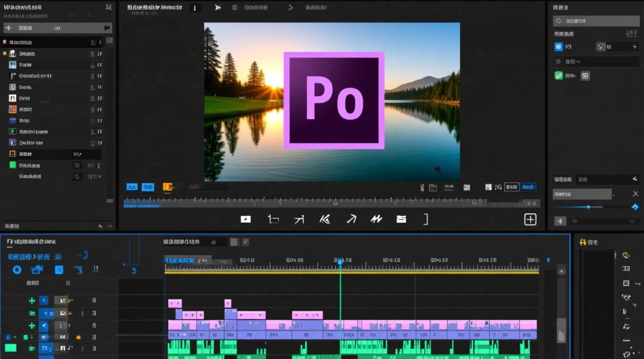Viewport: 644px width, 359px height.
Task: Select the crop-shaped icon in the preview controls
Action: click(x=273, y=219)
